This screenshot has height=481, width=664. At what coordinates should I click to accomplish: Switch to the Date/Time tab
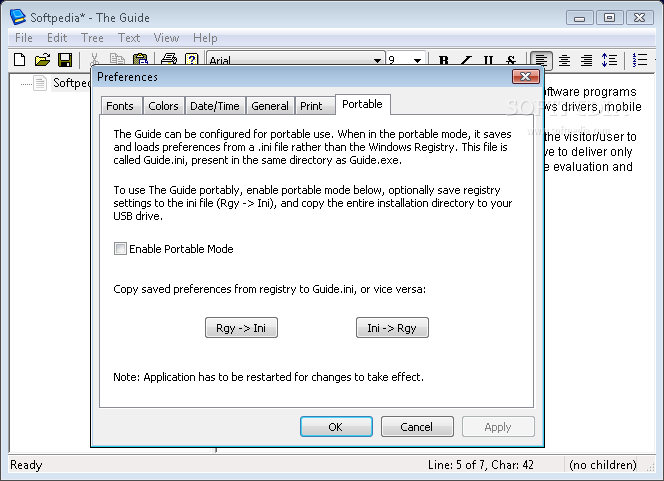pos(215,106)
